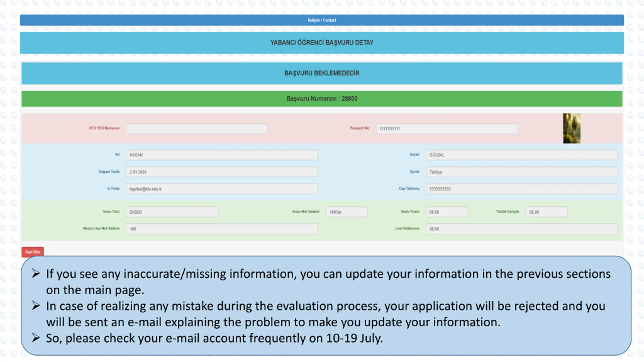
Task: Click the Sınav Puanı field
Action: [447, 212]
